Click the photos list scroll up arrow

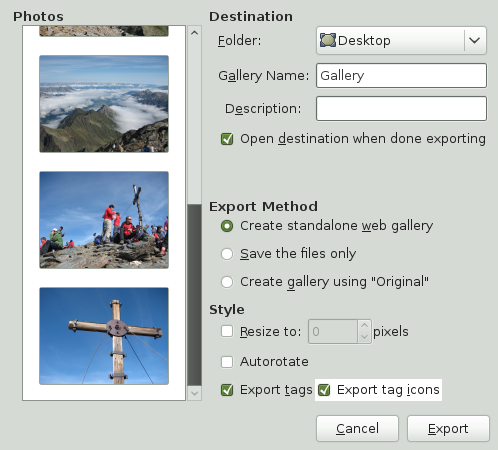click(194, 33)
